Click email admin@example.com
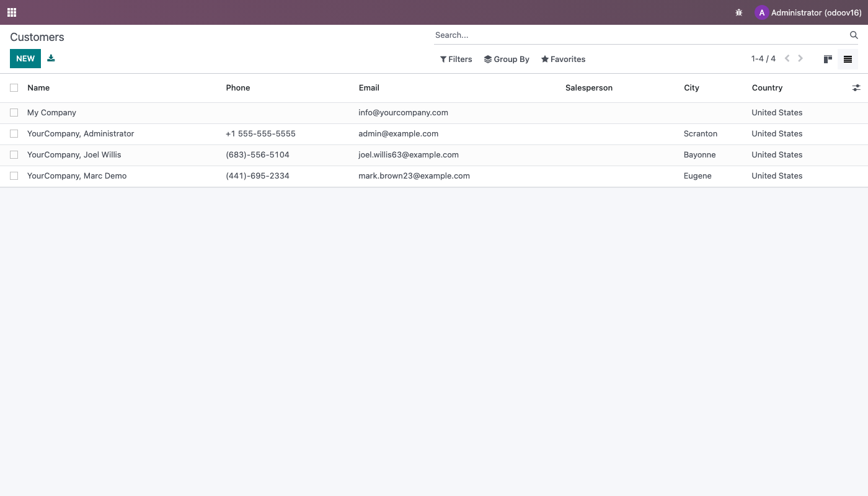This screenshot has height=496, width=868. [398, 134]
